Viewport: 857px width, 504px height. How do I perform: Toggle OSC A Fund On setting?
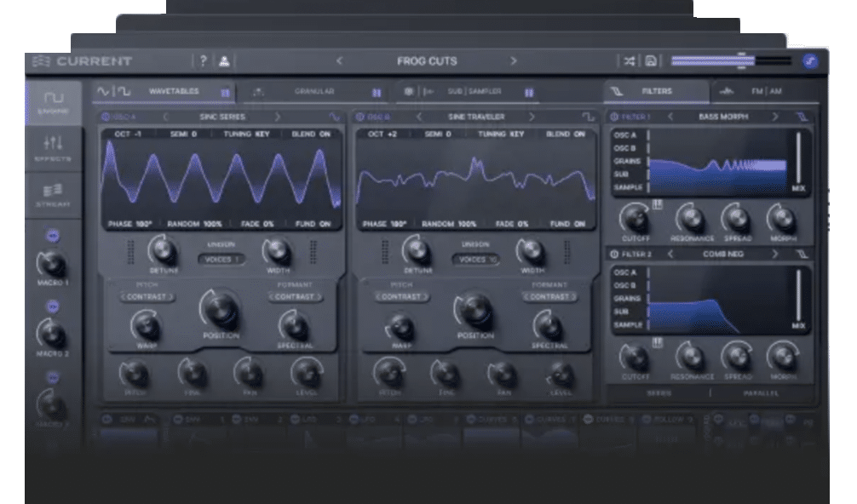[313, 224]
